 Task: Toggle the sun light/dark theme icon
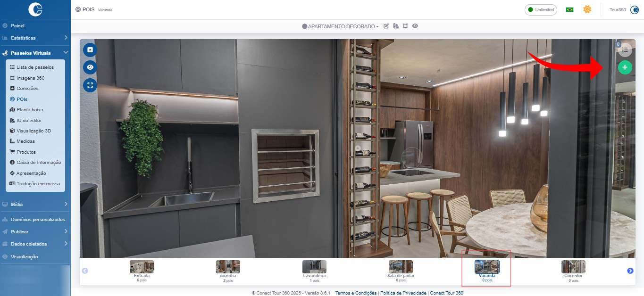point(587,9)
